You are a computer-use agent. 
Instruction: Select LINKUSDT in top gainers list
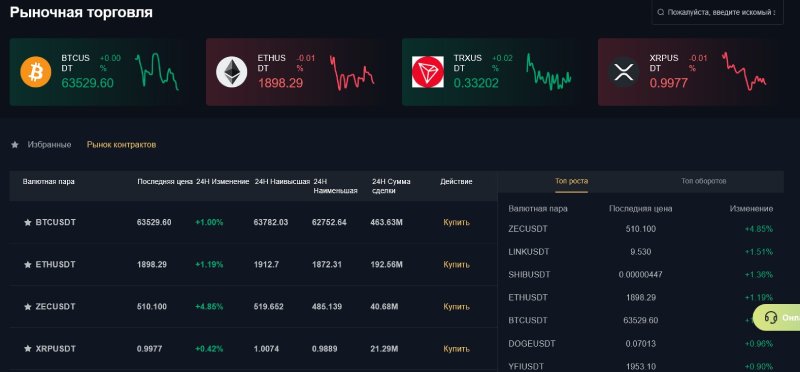point(529,252)
